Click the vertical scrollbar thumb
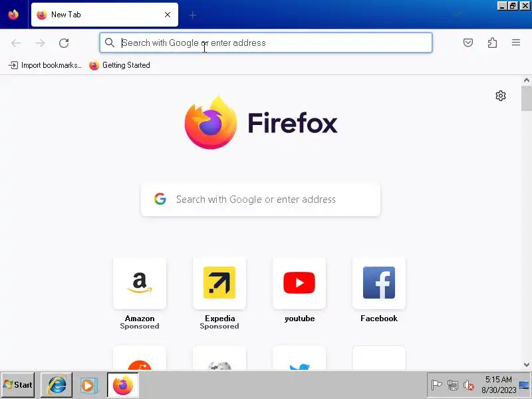Viewport: 532px width, 399px height. [527, 98]
